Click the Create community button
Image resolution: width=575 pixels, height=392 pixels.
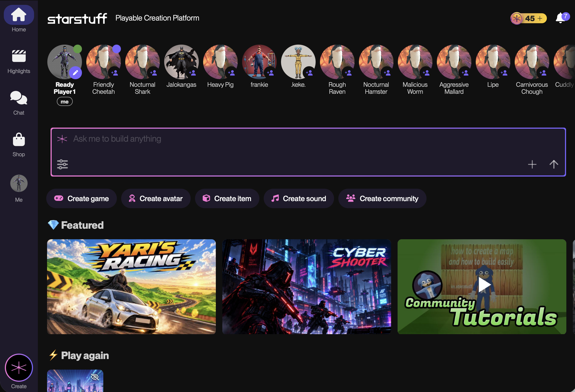point(382,198)
